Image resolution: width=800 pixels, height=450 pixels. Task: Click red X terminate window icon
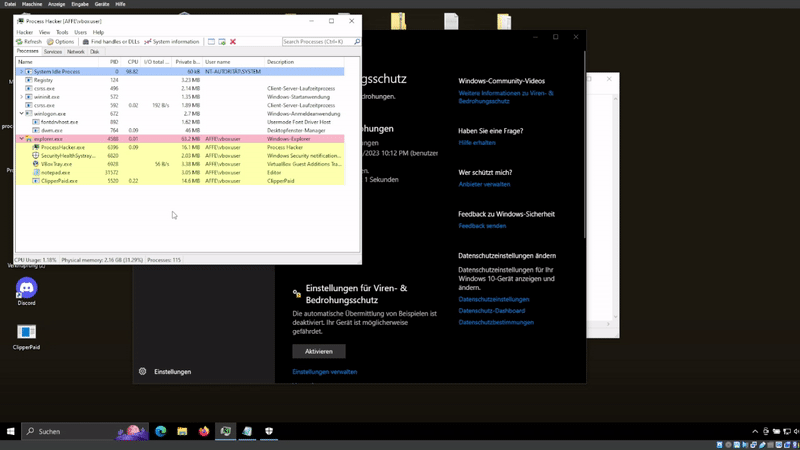(233, 42)
